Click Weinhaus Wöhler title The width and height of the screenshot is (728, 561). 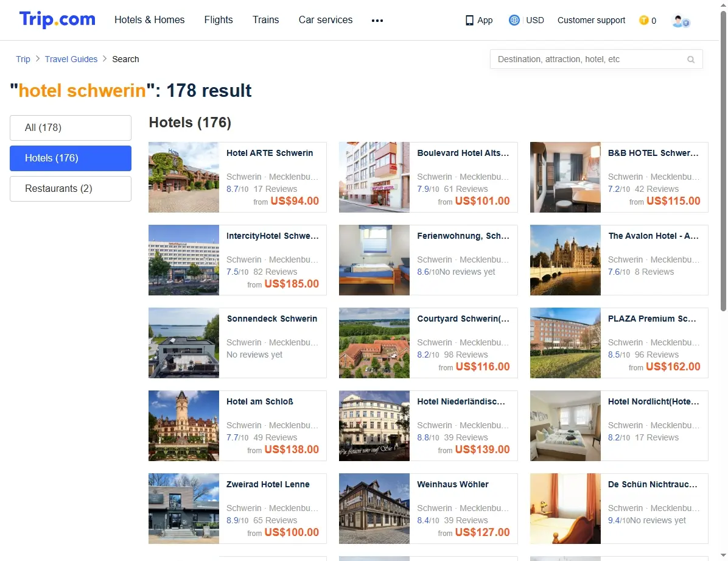pyautogui.click(x=453, y=484)
